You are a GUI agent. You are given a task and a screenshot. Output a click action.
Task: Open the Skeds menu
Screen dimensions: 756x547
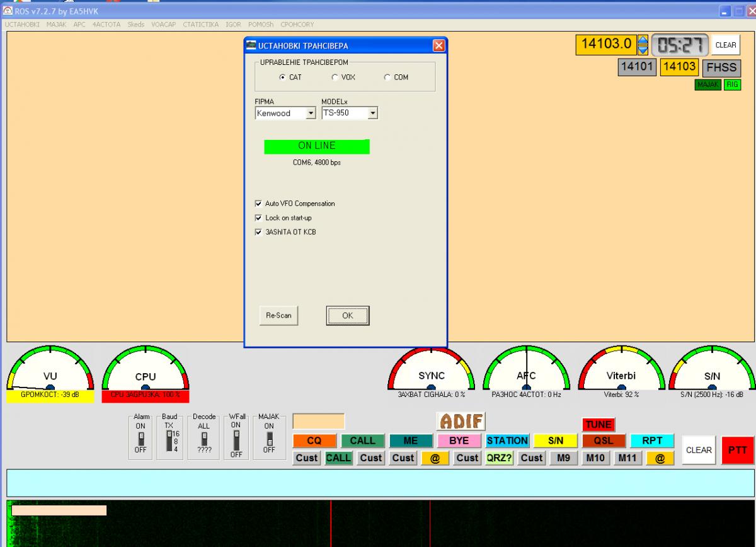click(135, 25)
